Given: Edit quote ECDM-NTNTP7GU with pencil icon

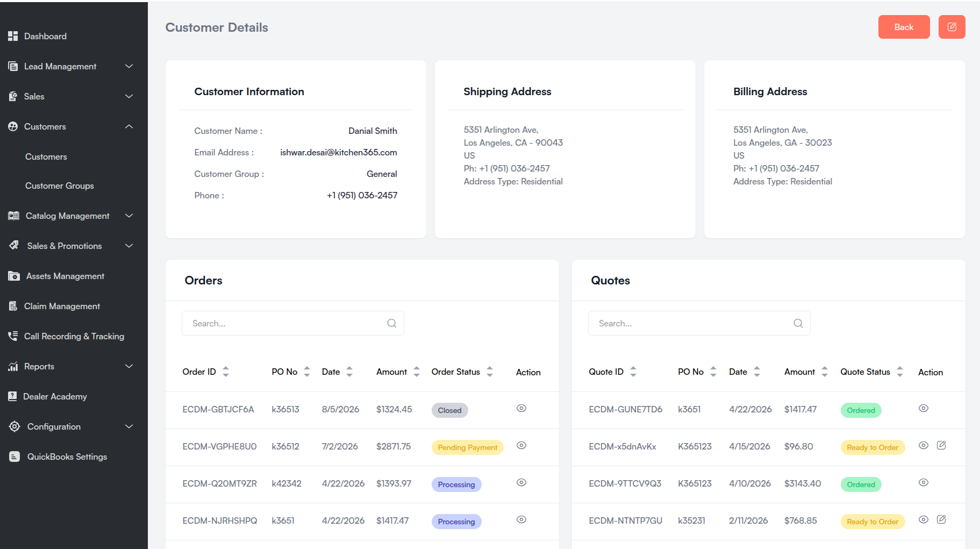Looking at the screenshot, I should 941,519.
